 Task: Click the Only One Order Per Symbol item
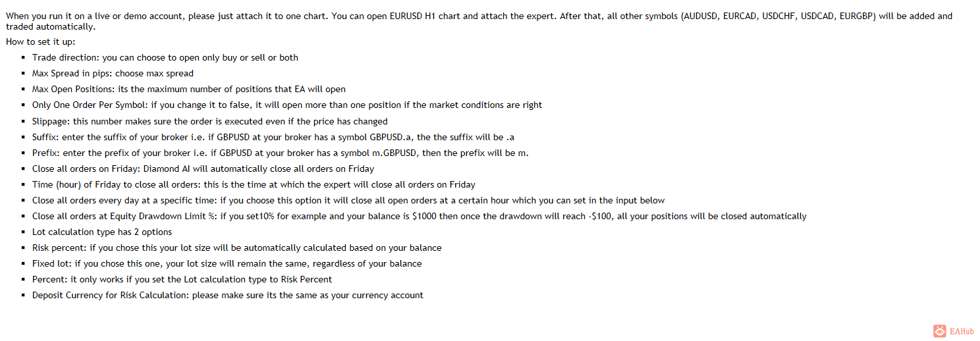coord(287,105)
